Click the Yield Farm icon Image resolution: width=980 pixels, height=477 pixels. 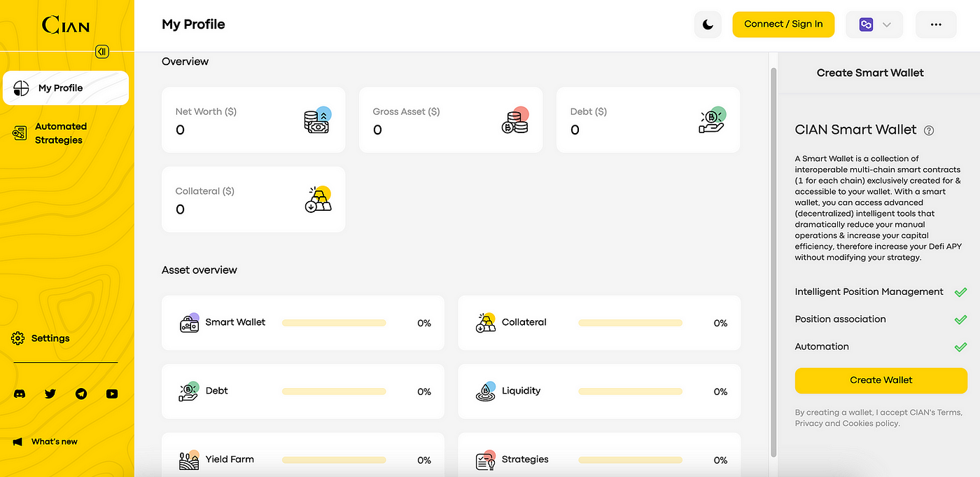click(190, 460)
